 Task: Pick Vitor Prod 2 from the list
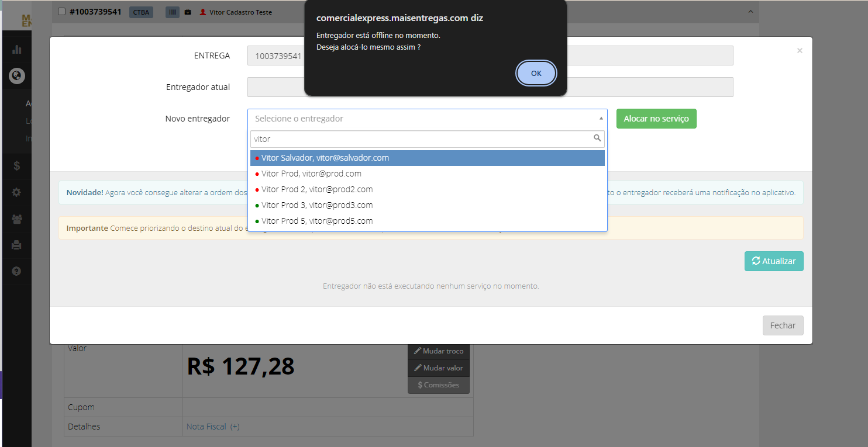click(x=428, y=189)
